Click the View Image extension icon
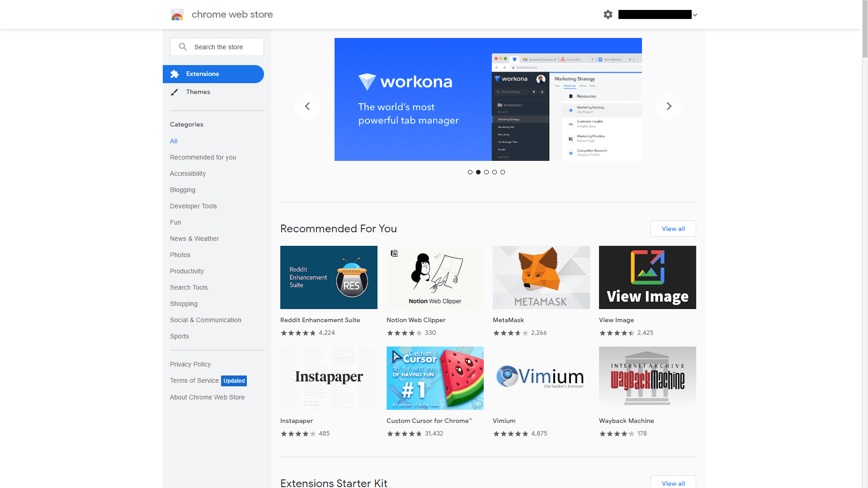Viewport: 868px width, 488px height. pyautogui.click(x=647, y=277)
